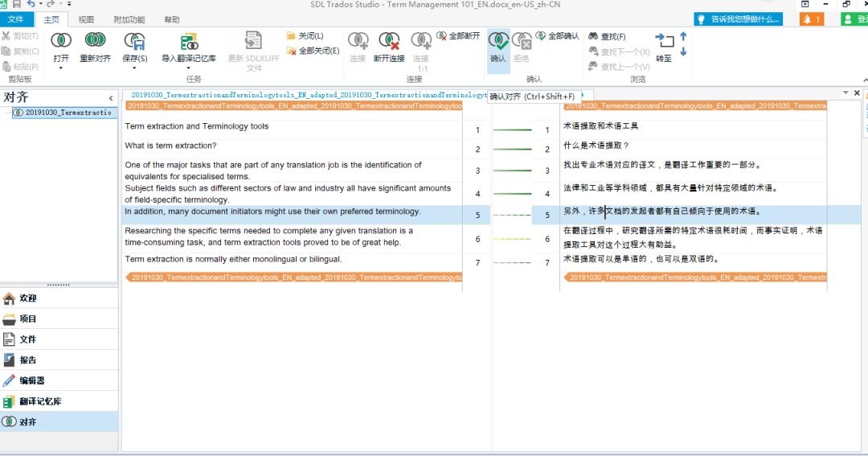The height and width of the screenshot is (456, 868).
Task: Click source segment 'Term extraction is normally either monolingual'
Action: [x=233, y=259]
